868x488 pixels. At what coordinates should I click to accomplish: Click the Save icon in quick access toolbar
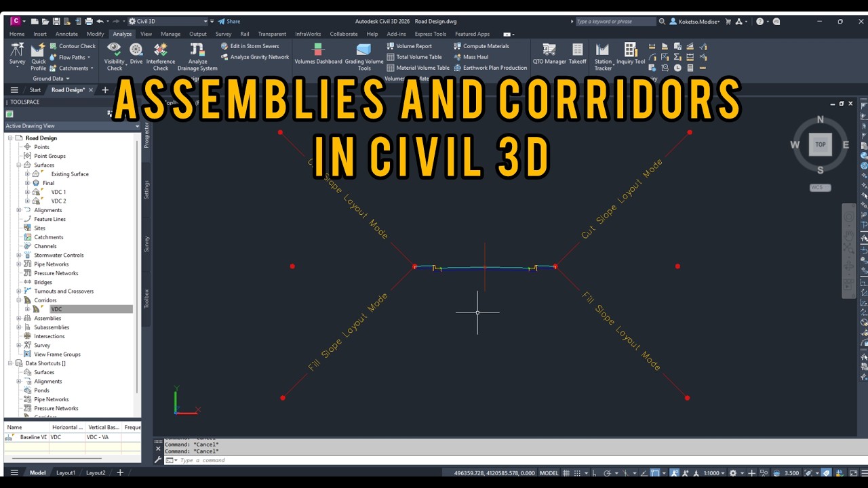coord(57,22)
